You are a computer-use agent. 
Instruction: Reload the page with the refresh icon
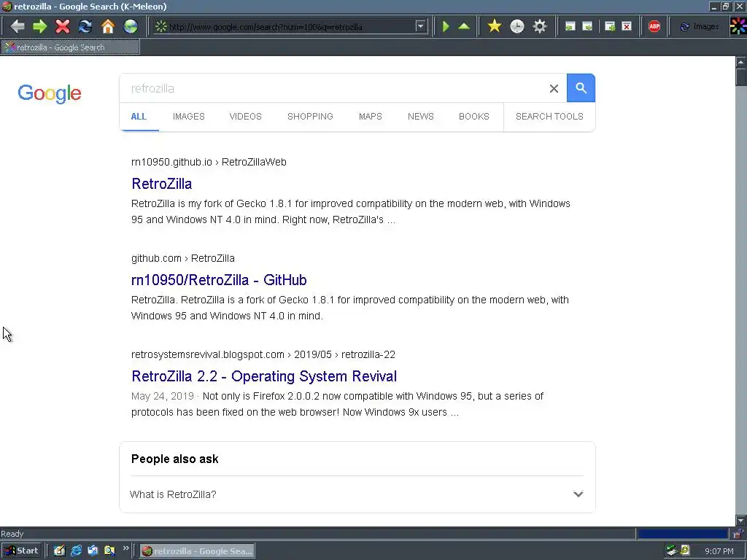pos(85,26)
